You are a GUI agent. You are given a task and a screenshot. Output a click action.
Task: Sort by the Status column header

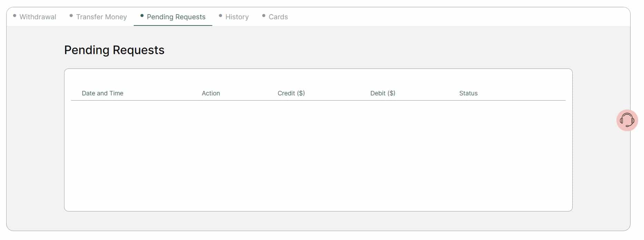(468, 93)
